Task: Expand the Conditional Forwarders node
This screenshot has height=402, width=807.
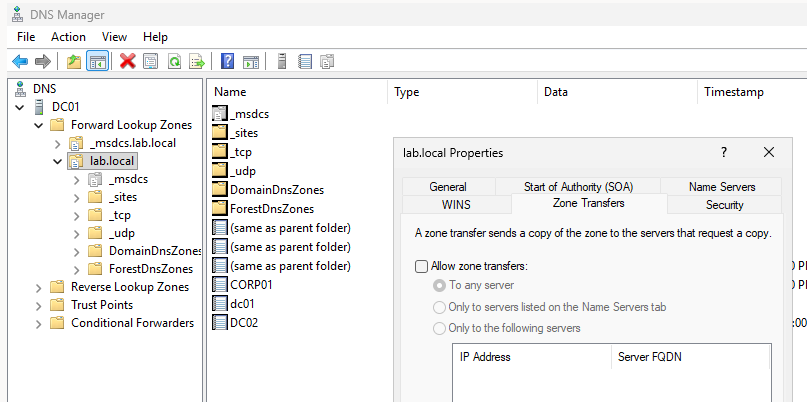Action: tap(39, 323)
